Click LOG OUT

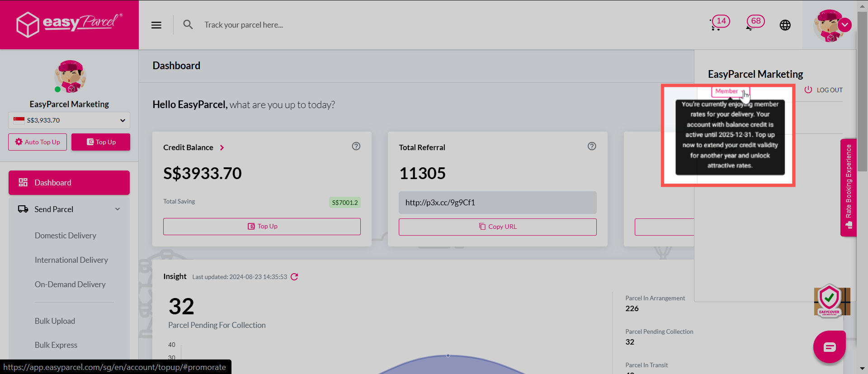pyautogui.click(x=824, y=90)
